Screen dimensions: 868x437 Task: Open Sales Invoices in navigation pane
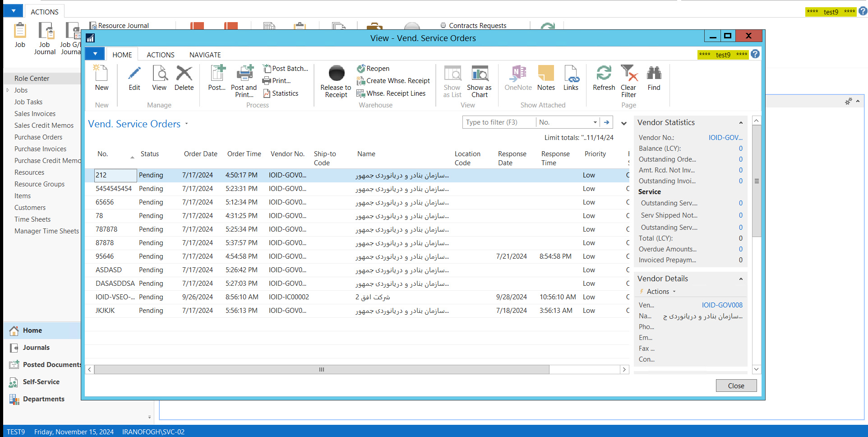click(x=35, y=114)
